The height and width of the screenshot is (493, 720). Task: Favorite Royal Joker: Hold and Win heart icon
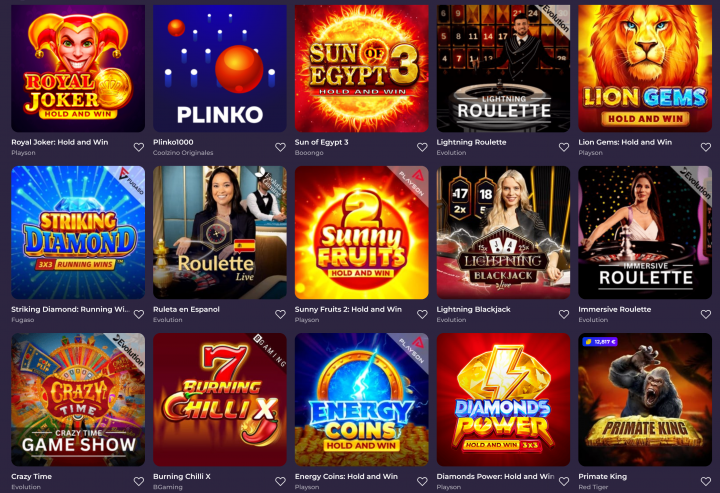pyautogui.click(x=139, y=147)
